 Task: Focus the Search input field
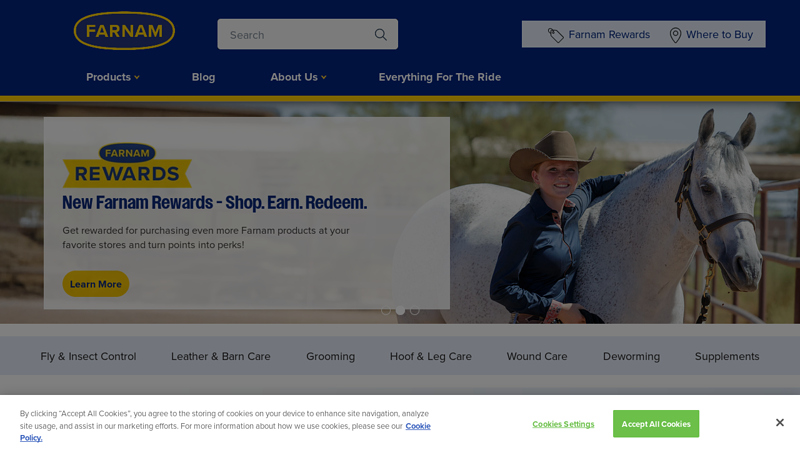(x=296, y=35)
